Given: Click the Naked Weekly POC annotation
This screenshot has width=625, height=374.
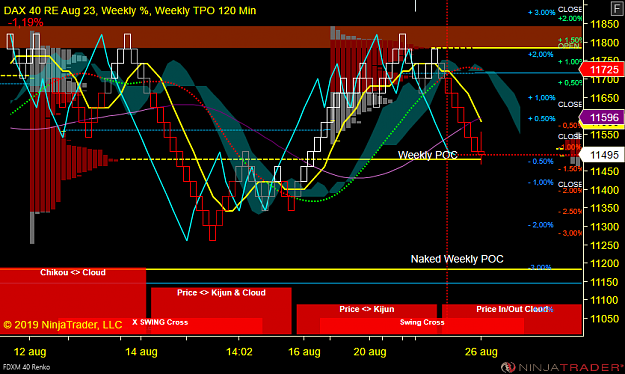Looking at the screenshot, I should click(x=457, y=259).
